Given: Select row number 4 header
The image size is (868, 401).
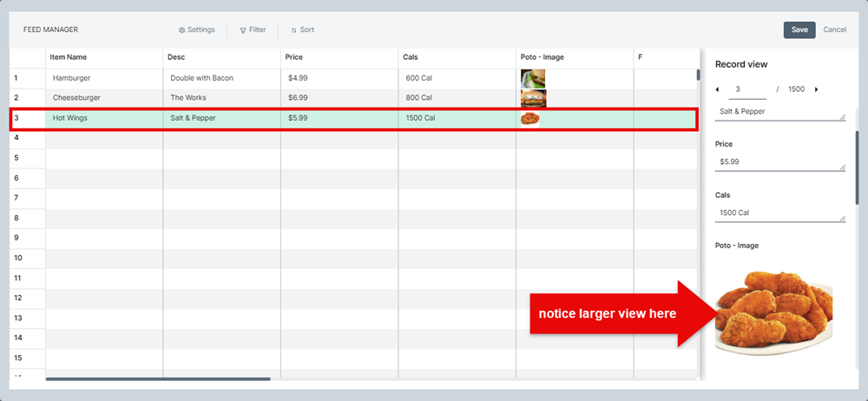Looking at the screenshot, I should point(28,138).
